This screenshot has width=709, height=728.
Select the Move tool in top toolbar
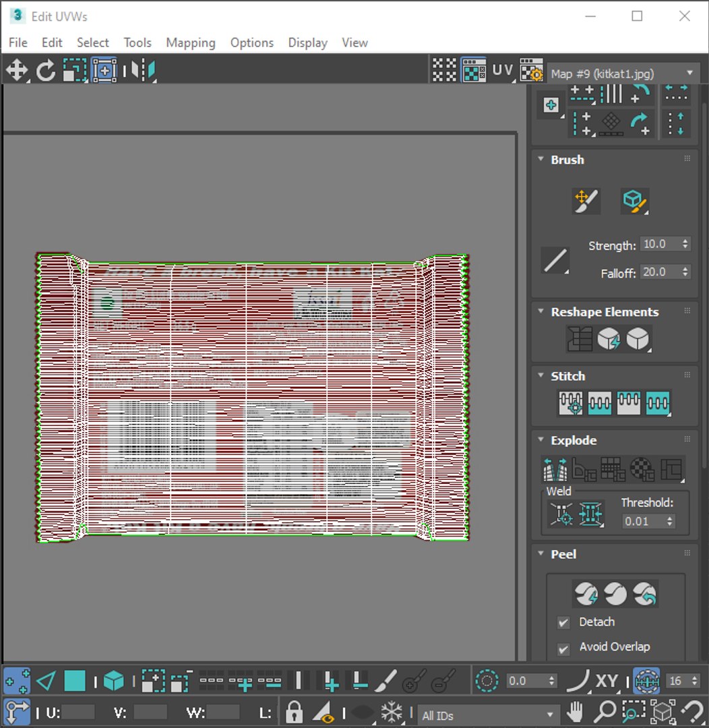17,71
